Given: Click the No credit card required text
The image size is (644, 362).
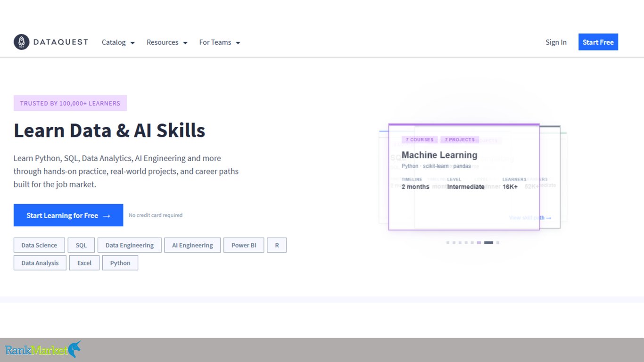Looking at the screenshot, I should point(156,215).
